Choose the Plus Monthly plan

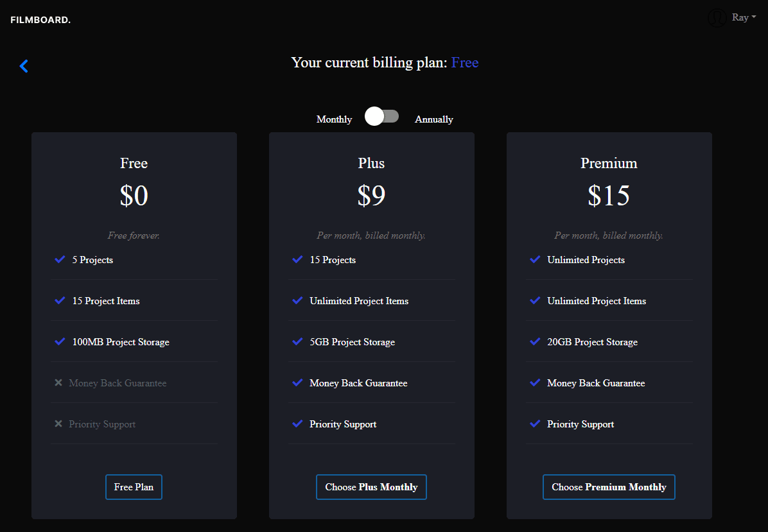click(371, 486)
